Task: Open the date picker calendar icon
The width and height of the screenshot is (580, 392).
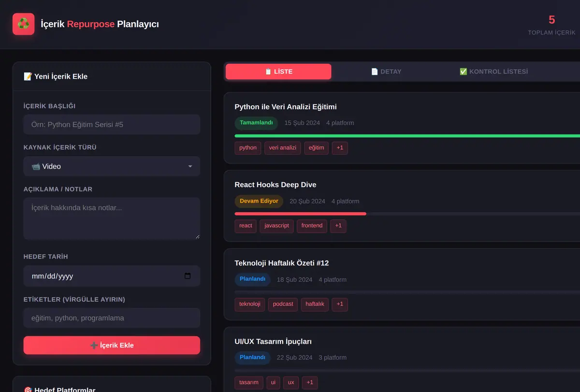Action: pos(188,276)
